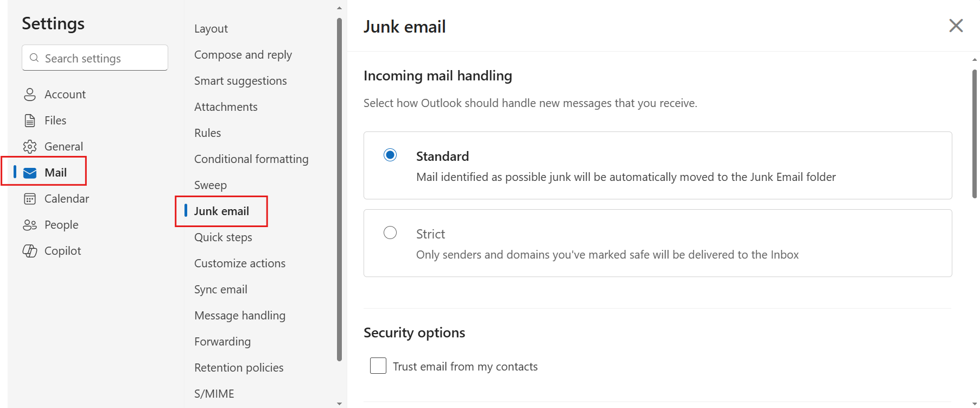Screen dimensions: 980x408
Task: Select the Standard junk filter radio button
Action: click(390, 155)
